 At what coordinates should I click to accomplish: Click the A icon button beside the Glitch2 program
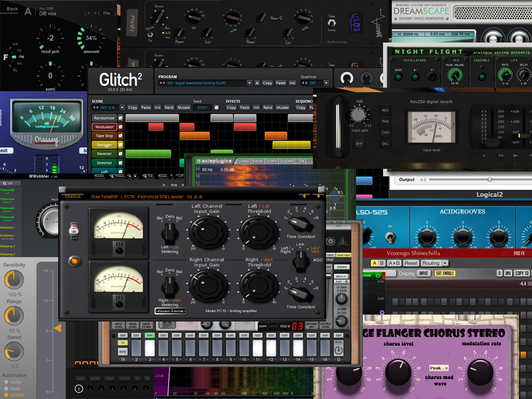[x=257, y=83]
